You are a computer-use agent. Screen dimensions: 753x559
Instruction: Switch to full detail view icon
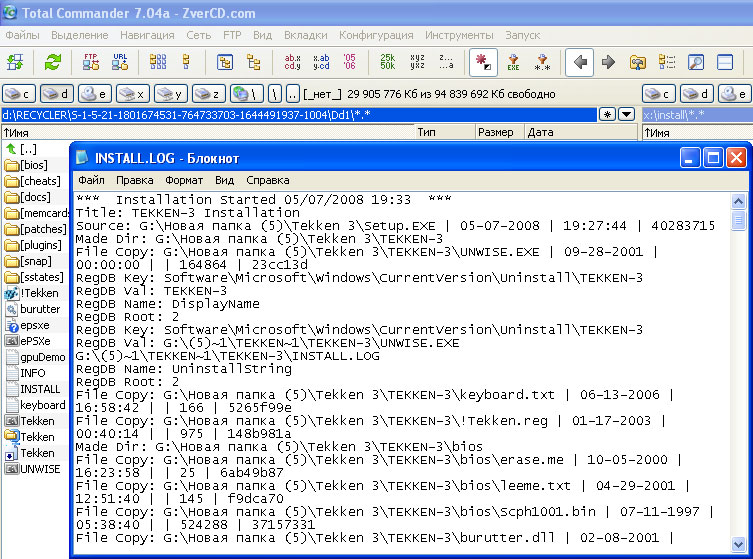(x=186, y=62)
